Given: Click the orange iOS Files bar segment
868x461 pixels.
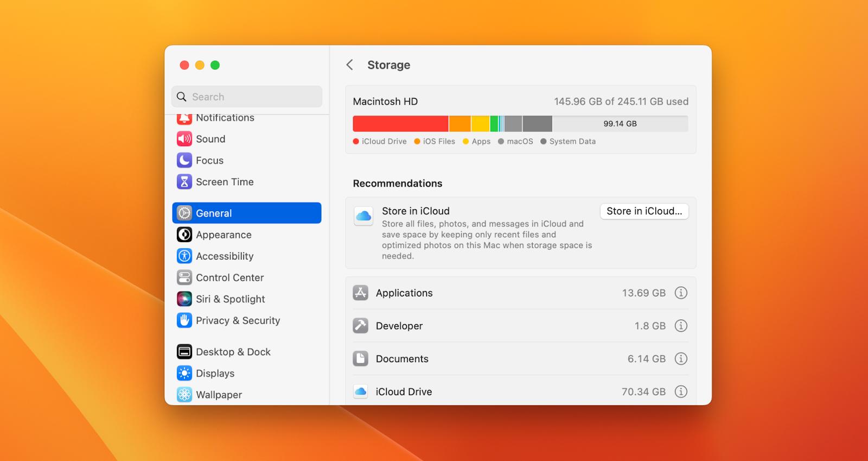Looking at the screenshot, I should 459,124.
